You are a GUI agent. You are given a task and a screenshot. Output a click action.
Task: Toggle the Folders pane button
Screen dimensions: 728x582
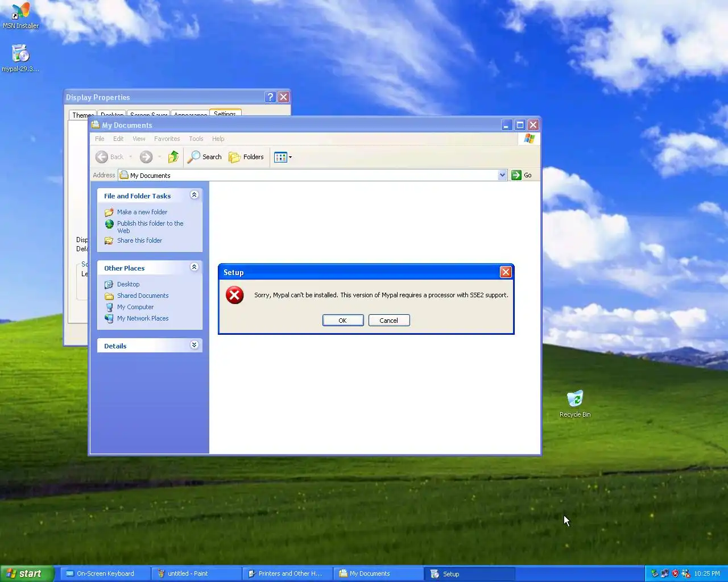246,157
